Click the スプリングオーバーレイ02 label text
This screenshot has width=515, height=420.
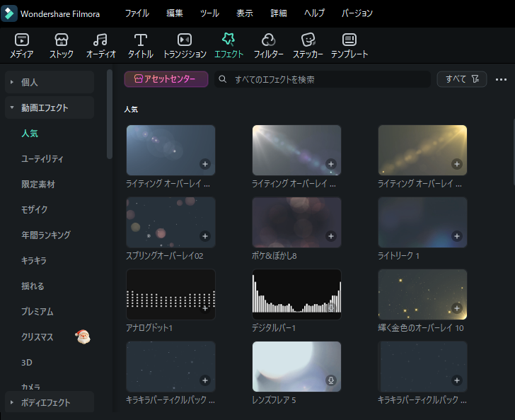(x=165, y=256)
